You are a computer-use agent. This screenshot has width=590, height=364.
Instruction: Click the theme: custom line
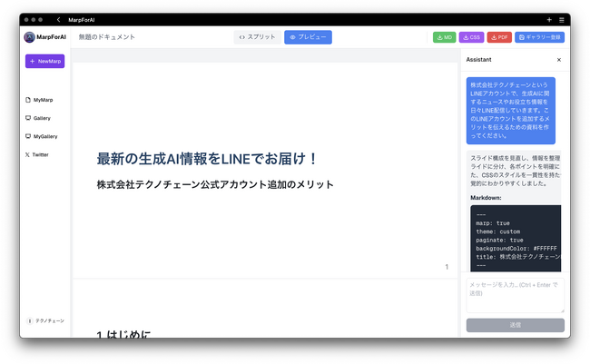click(x=497, y=231)
